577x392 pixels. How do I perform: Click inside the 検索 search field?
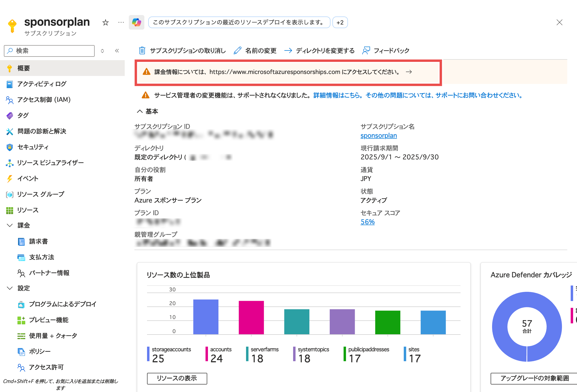[x=49, y=51]
